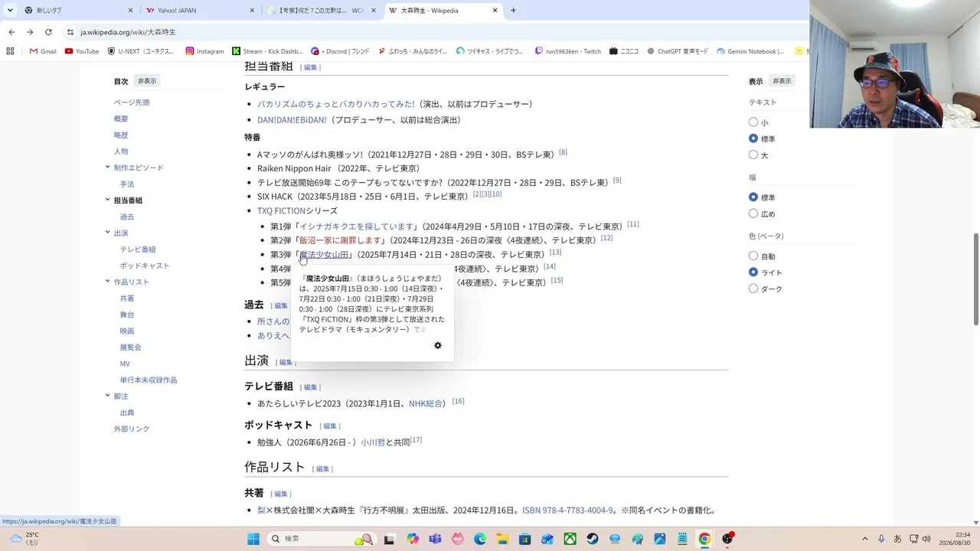
Task: Open the Discord フレンド bookmark
Action: click(x=340, y=51)
